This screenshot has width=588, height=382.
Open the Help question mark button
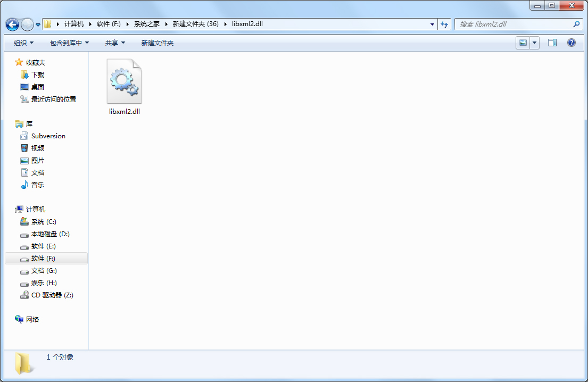pyautogui.click(x=571, y=43)
